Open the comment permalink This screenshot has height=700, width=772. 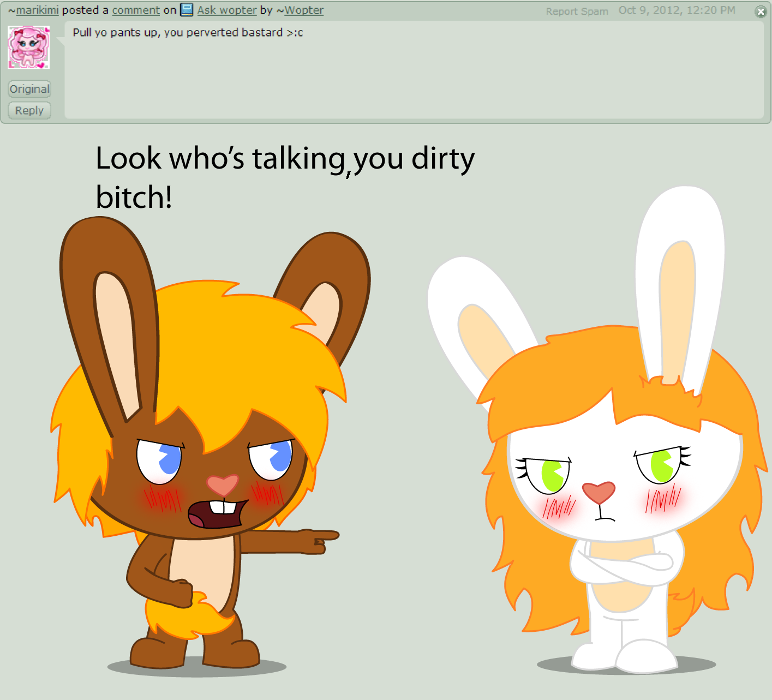pyautogui.click(x=136, y=10)
